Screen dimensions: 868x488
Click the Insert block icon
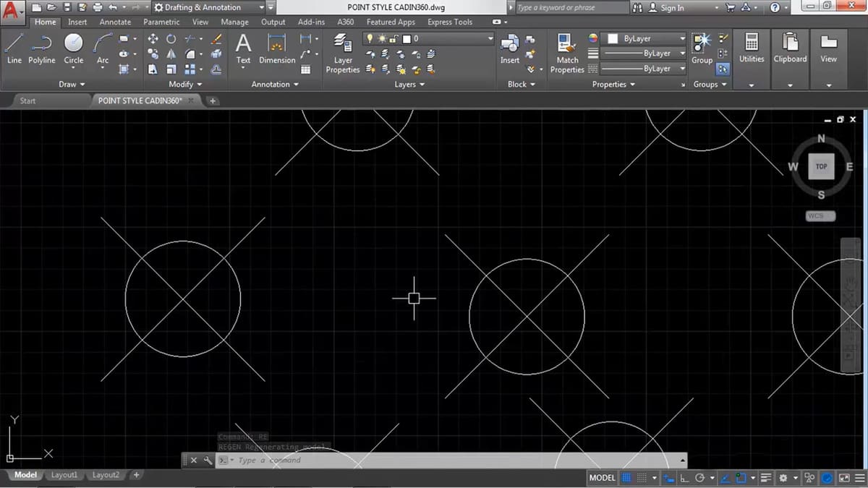(510, 48)
